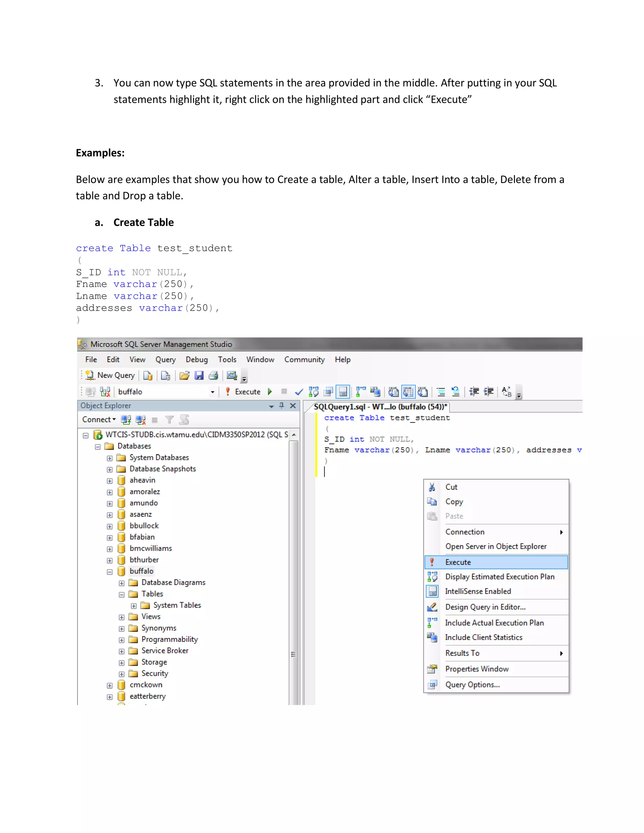This screenshot has height=833, width=644.
Task: Click the green Debug play arrow
Action: coord(270,392)
